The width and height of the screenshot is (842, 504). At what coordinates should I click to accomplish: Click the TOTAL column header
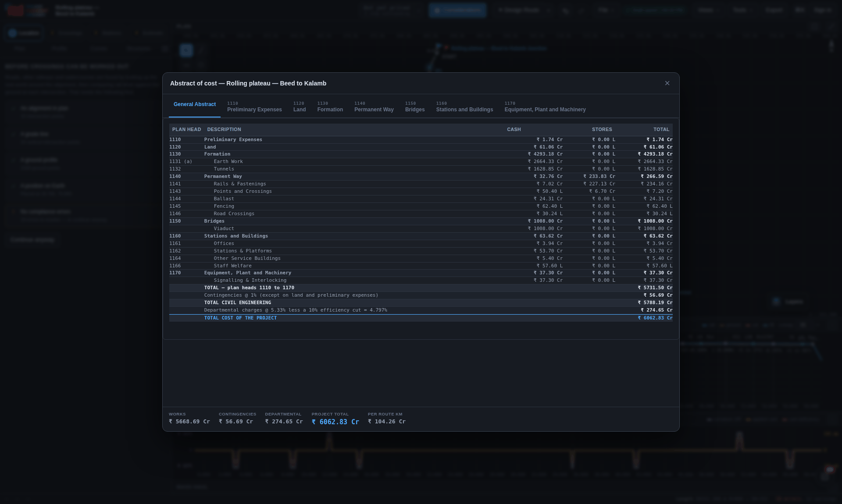point(661,130)
